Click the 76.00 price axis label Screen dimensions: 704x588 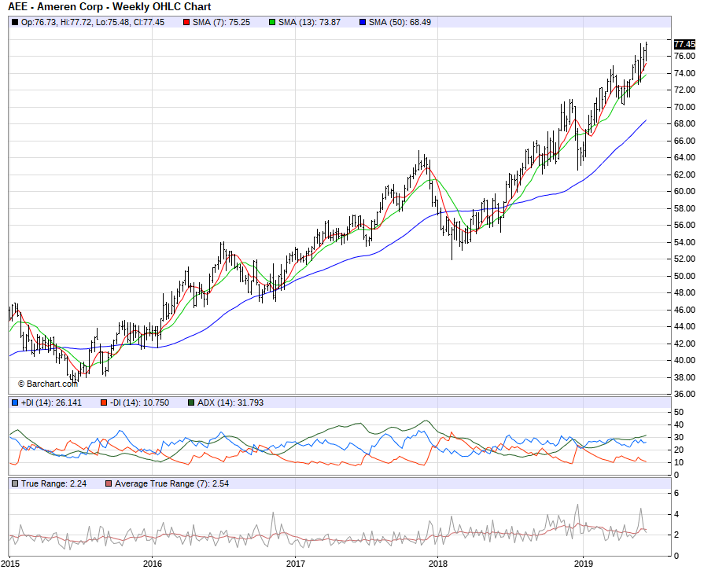684,56
